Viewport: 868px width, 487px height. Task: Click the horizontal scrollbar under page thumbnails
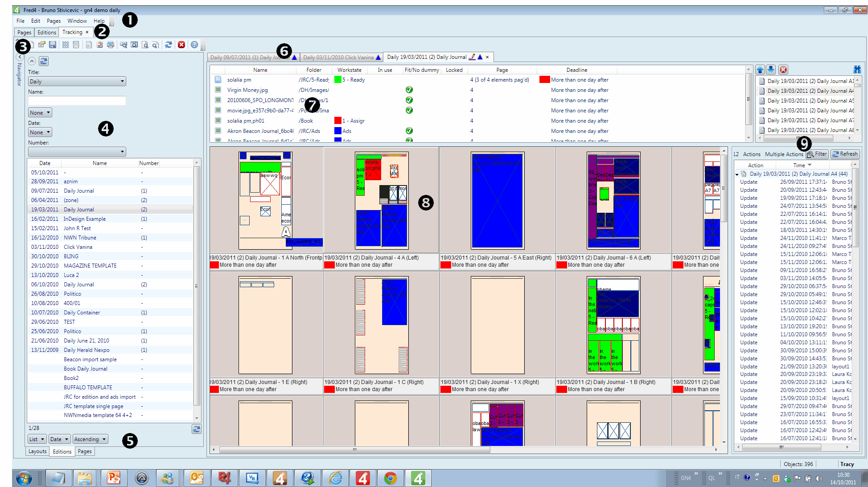[x=355, y=450]
